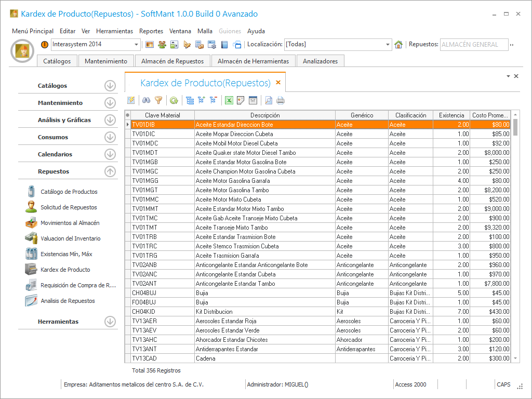Switch to the Almacén de Herramientas tab
The height and width of the screenshot is (399, 532).
[x=253, y=61]
